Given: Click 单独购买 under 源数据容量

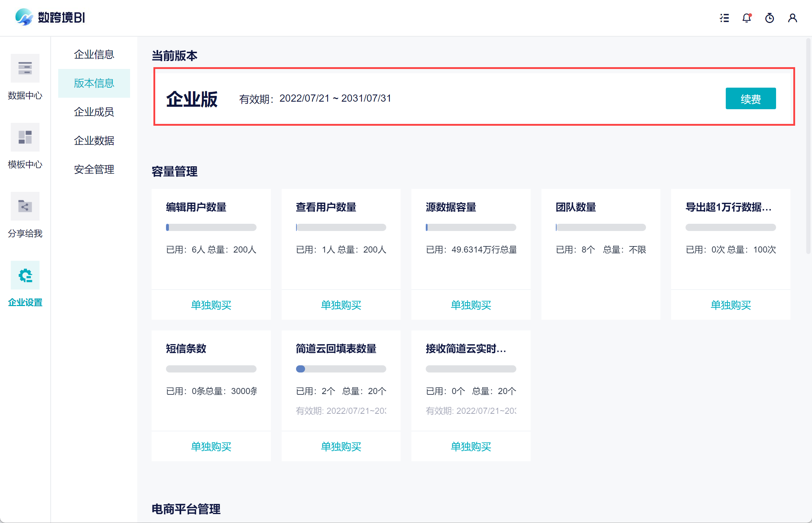Looking at the screenshot, I should click(471, 305).
